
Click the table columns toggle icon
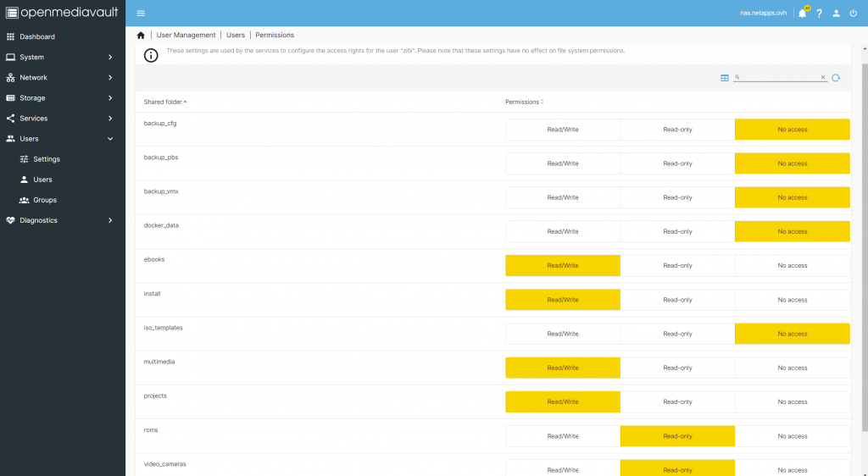coord(725,78)
